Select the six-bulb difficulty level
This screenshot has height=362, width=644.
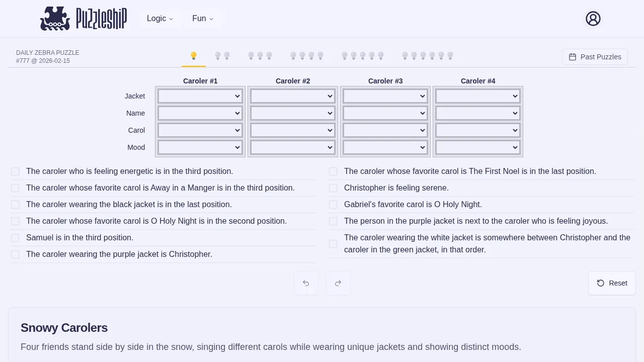pyautogui.click(x=428, y=56)
